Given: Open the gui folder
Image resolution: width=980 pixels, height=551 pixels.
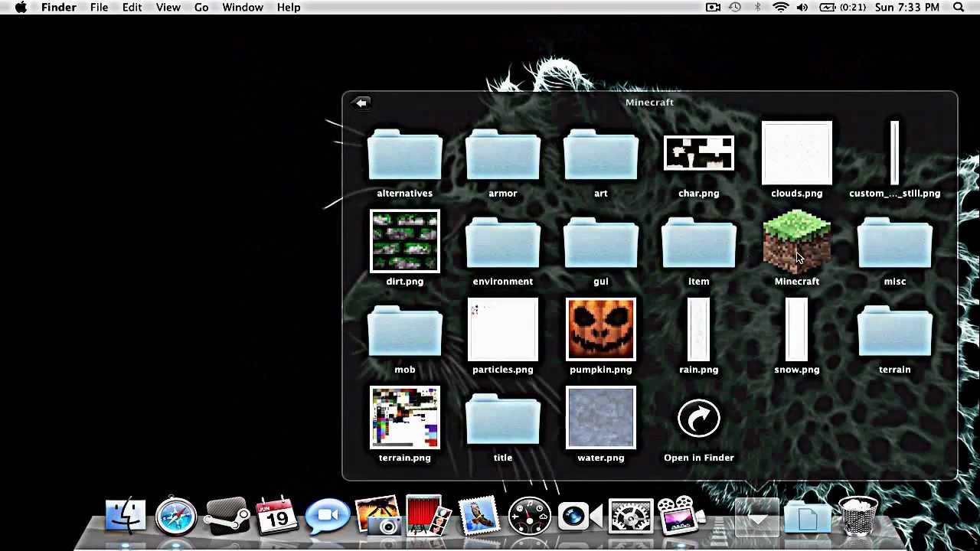Looking at the screenshot, I should [x=600, y=243].
